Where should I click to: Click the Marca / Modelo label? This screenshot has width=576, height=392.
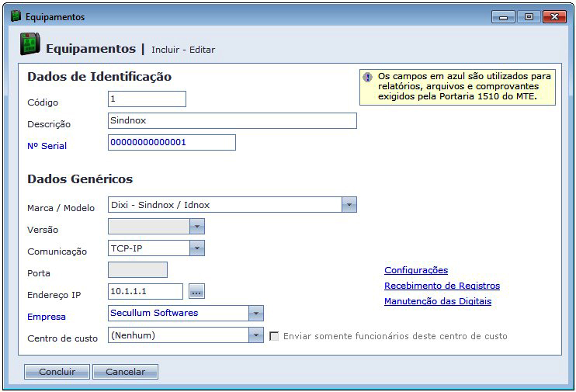coord(61,208)
